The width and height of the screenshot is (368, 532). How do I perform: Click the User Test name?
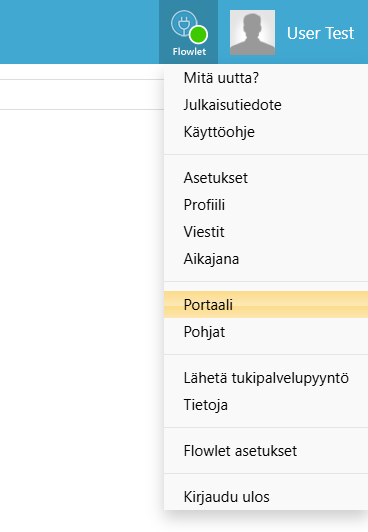pyautogui.click(x=320, y=33)
